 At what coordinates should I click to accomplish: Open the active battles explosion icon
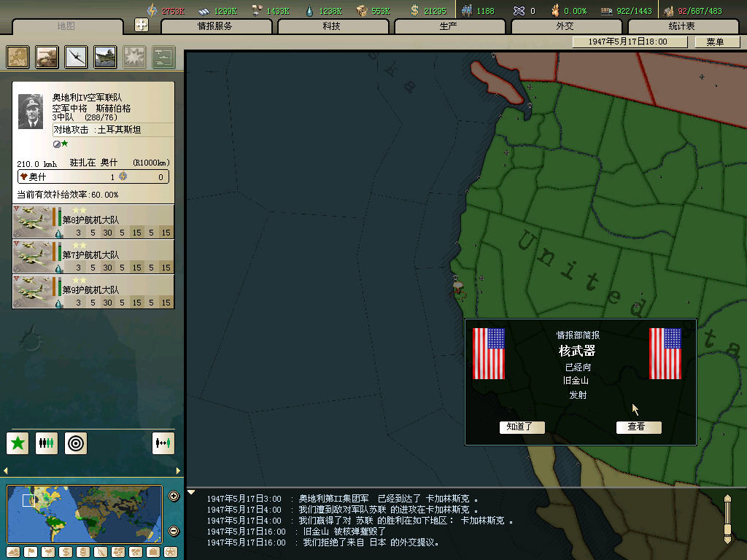click(x=134, y=57)
